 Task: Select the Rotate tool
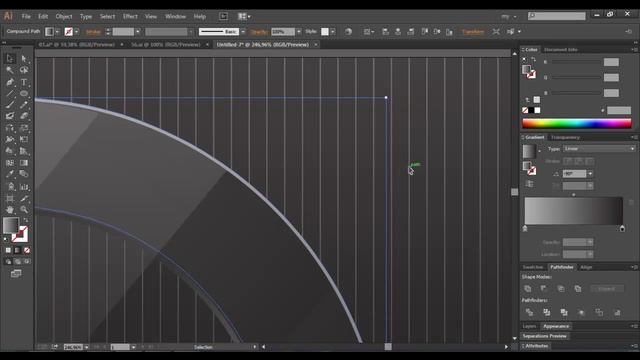(10, 128)
